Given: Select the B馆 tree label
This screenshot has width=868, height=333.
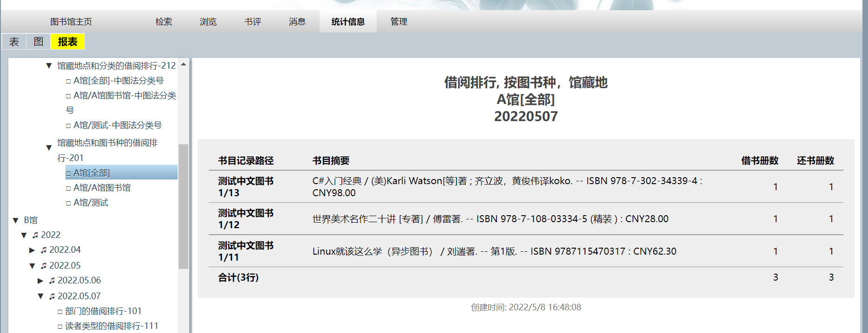Looking at the screenshot, I should [31, 220].
